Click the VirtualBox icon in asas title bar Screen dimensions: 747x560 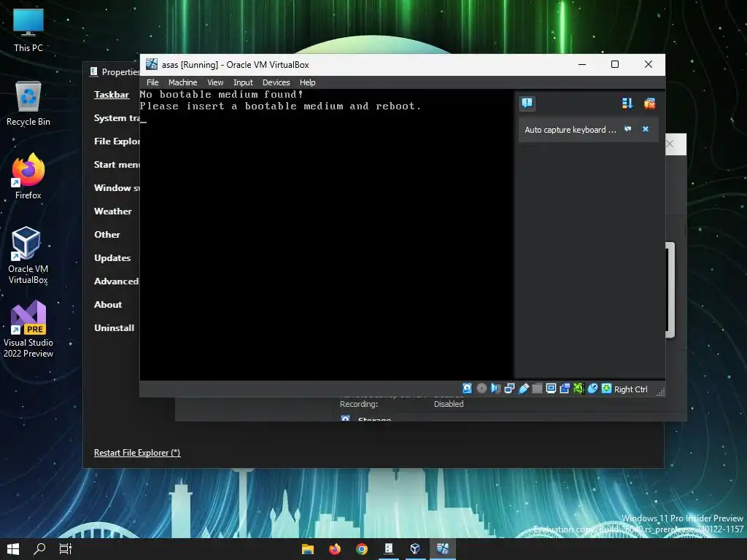pos(152,64)
